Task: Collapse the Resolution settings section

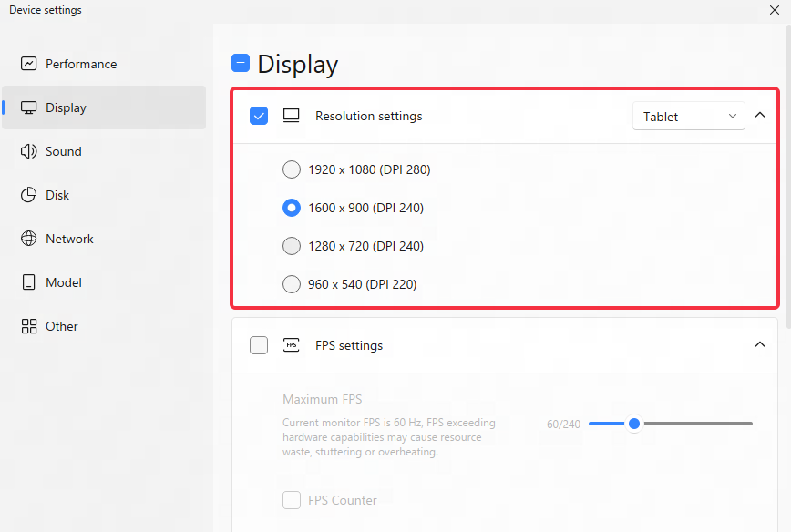Action: 760,115
